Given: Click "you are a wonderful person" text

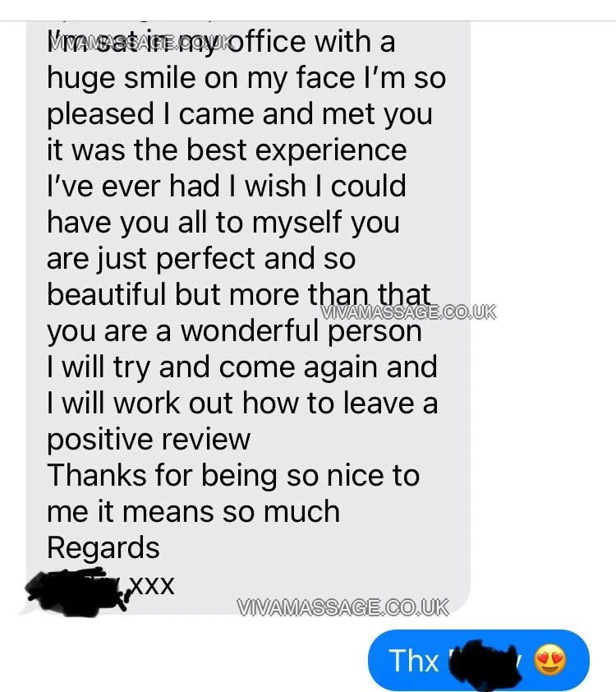Looking at the screenshot, I should (x=235, y=332).
